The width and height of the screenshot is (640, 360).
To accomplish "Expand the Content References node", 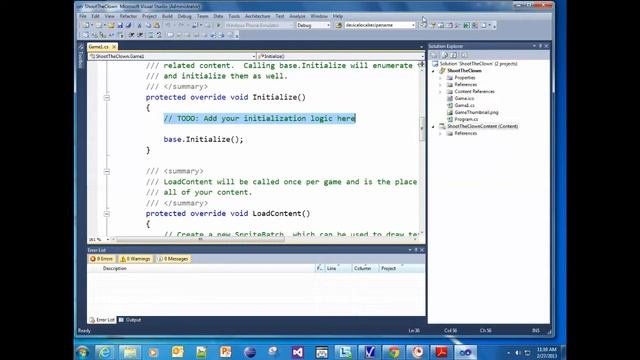I will click(440, 92).
